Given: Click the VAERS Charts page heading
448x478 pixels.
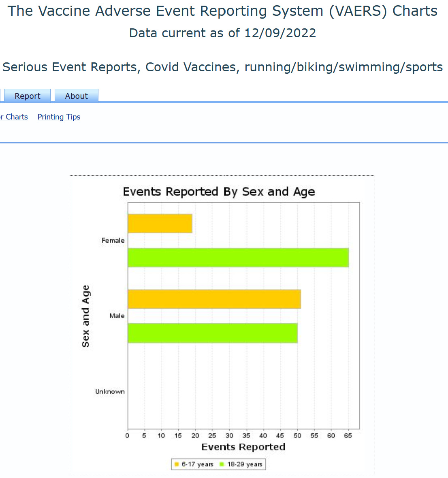Looking at the screenshot, I should [222, 11].
